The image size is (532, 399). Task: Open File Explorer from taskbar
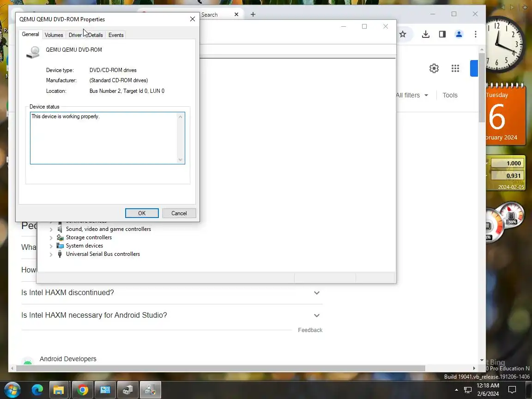(x=60, y=390)
